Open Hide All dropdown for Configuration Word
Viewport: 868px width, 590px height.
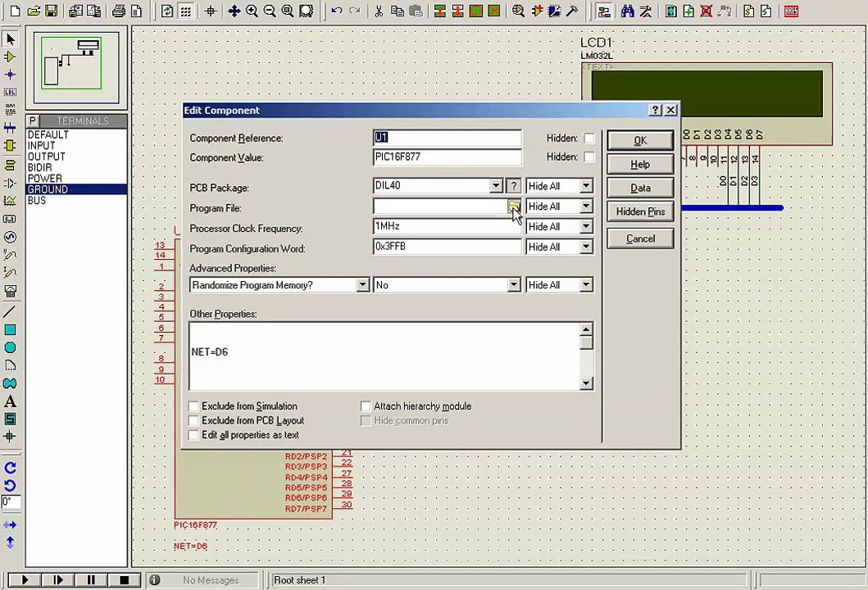(586, 247)
